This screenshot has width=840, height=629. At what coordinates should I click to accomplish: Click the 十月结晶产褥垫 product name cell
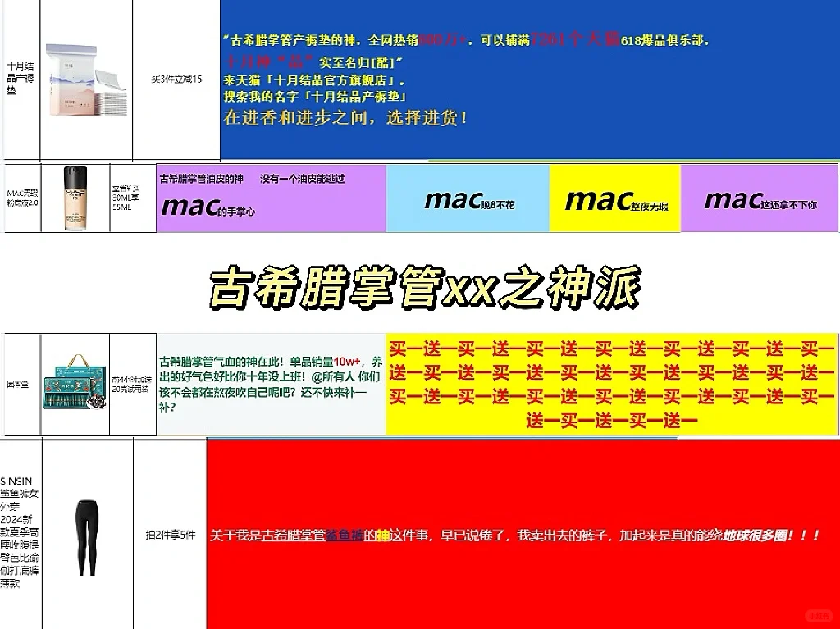click(21, 79)
